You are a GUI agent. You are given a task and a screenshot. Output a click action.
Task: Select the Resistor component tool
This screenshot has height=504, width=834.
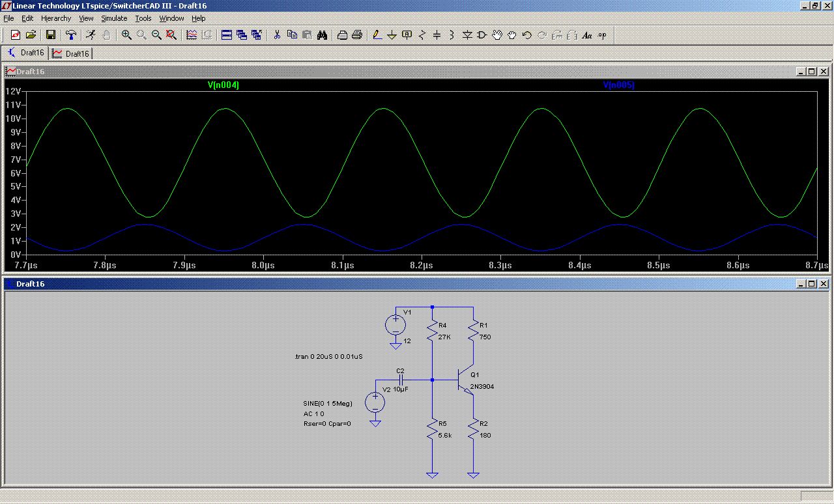pyautogui.click(x=422, y=35)
